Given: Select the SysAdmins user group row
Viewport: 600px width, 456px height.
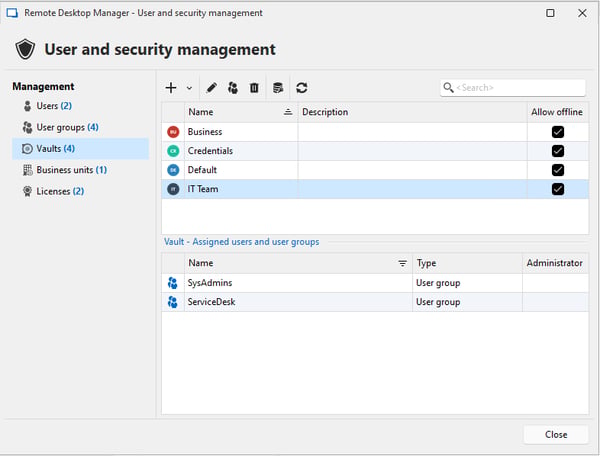Looking at the screenshot, I should [375, 283].
